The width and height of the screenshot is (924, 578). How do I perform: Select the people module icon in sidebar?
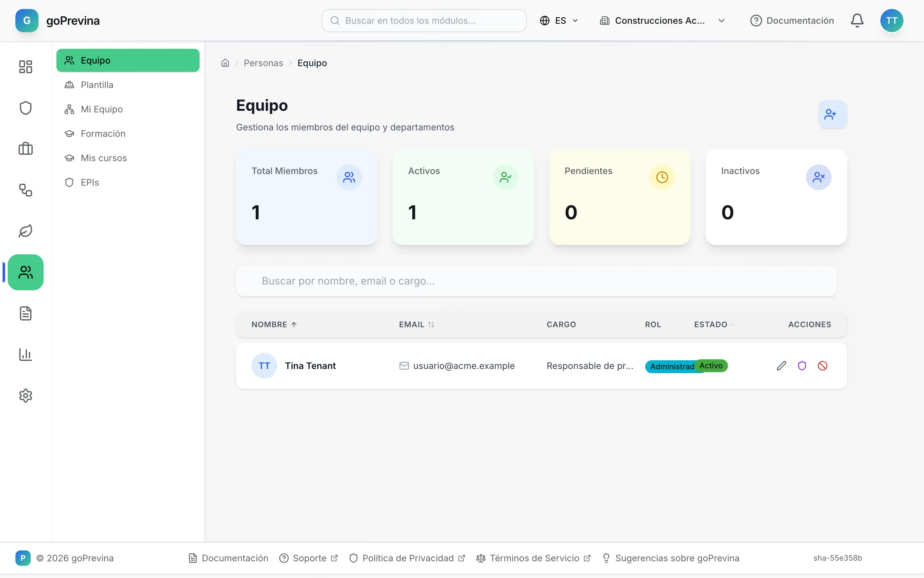(26, 272)
